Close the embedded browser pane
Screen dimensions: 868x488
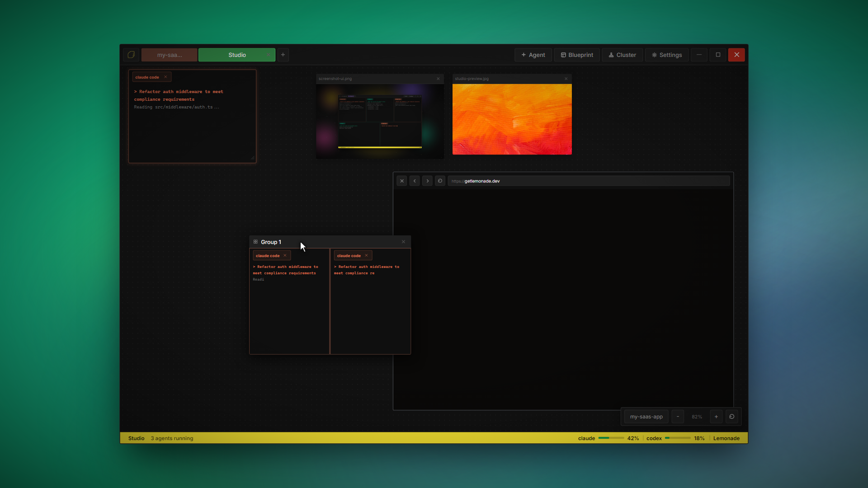point(402,181)
